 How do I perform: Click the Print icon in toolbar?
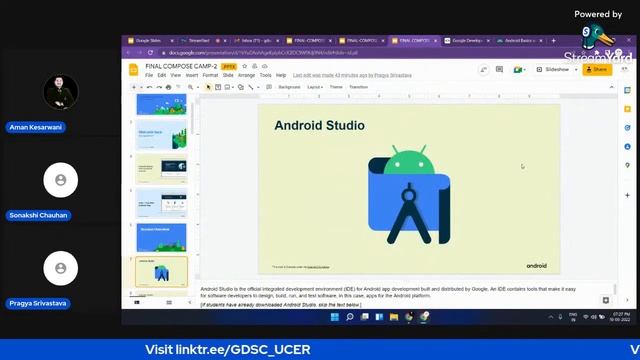coord(168,87)
